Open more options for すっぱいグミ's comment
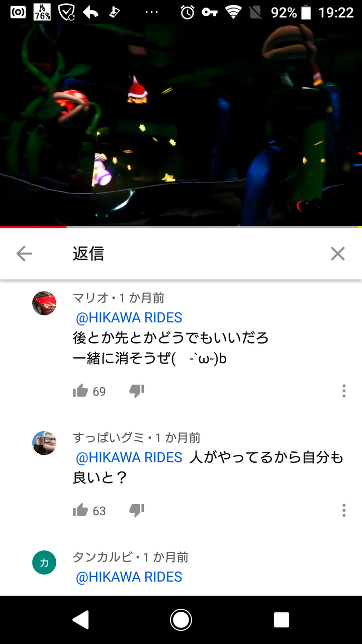 (x=344, y=511)
